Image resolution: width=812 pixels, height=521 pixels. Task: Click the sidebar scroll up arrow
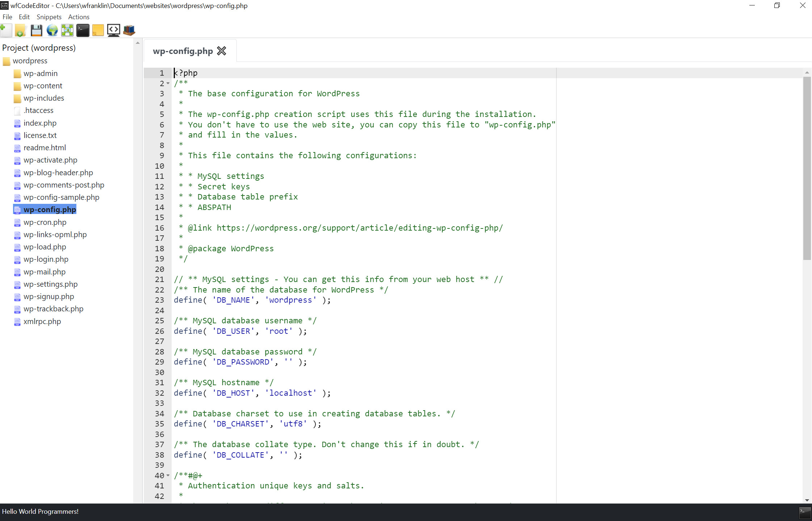tap(138, 43)
